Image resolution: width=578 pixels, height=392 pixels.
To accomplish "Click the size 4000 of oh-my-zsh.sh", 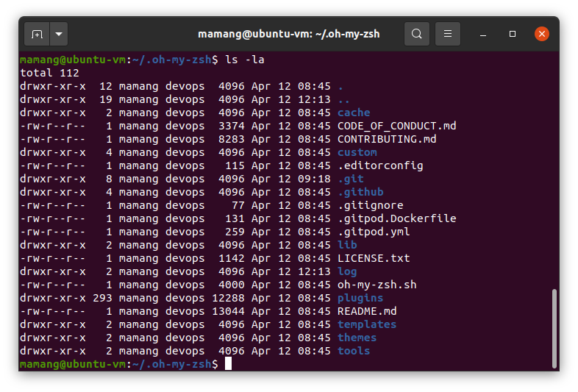I will [232, 285].
